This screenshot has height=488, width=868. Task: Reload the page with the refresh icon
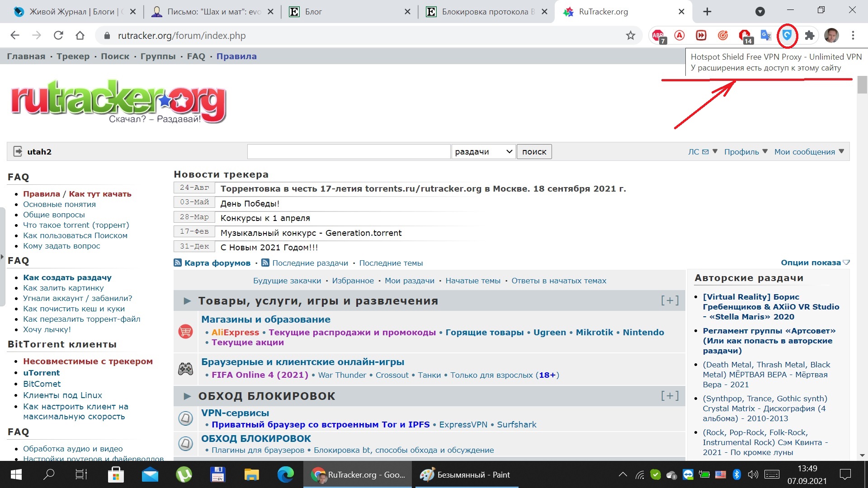click(58, 35)
